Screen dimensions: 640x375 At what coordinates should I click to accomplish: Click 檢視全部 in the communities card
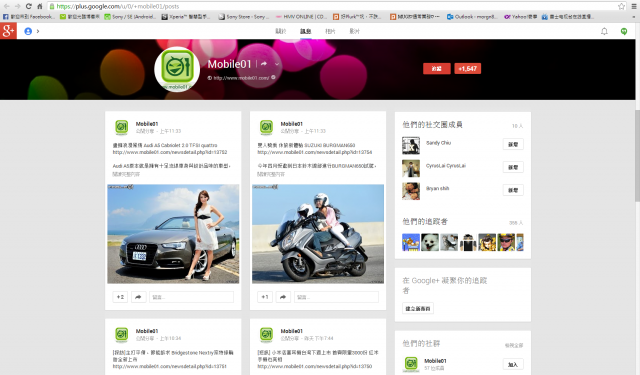tap(514, 346)
